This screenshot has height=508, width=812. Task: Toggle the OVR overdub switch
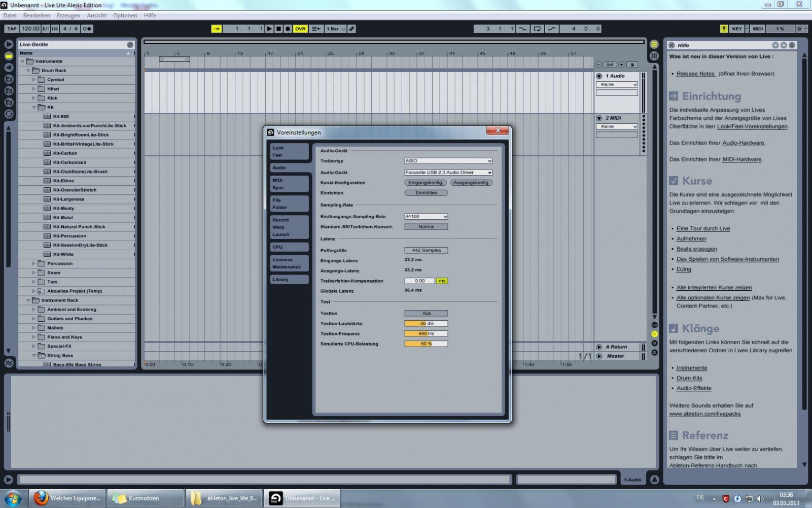300,29
